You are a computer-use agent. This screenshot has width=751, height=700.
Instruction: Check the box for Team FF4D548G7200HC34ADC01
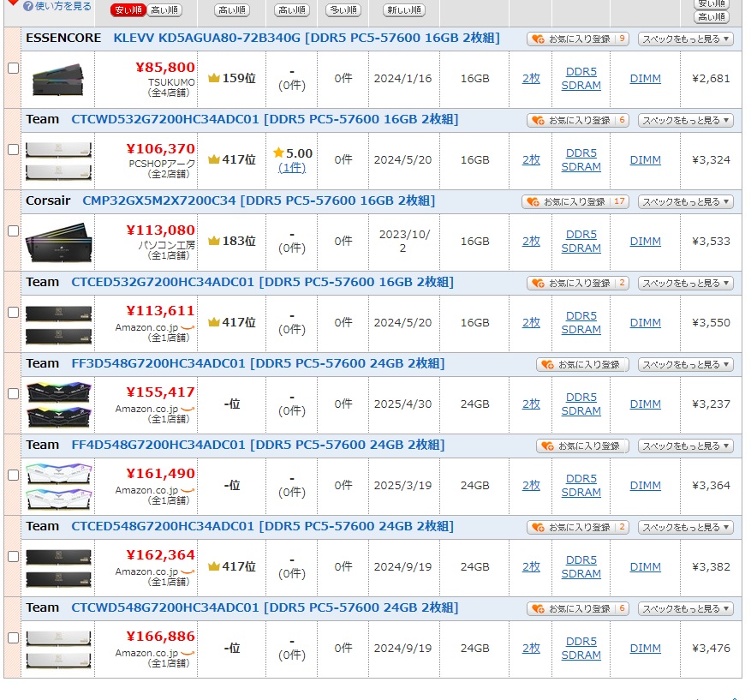point(13,475)
